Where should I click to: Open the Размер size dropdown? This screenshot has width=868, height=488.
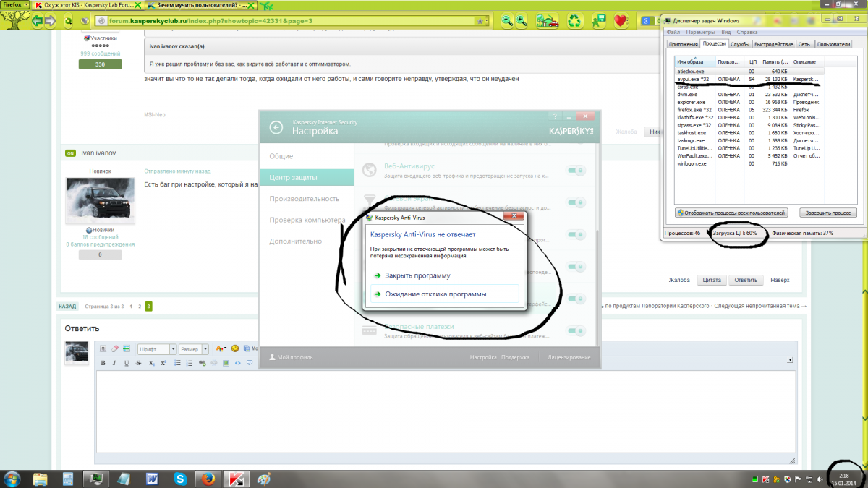193,348
